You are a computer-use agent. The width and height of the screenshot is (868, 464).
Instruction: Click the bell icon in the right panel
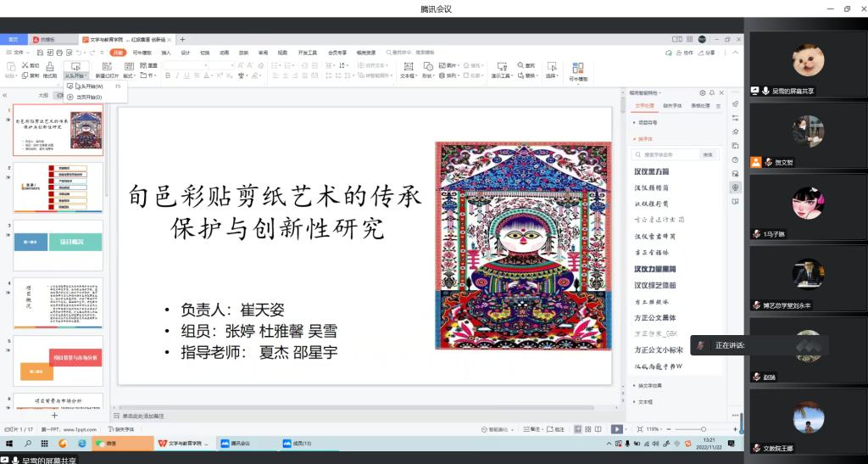[x=712, y=93]
